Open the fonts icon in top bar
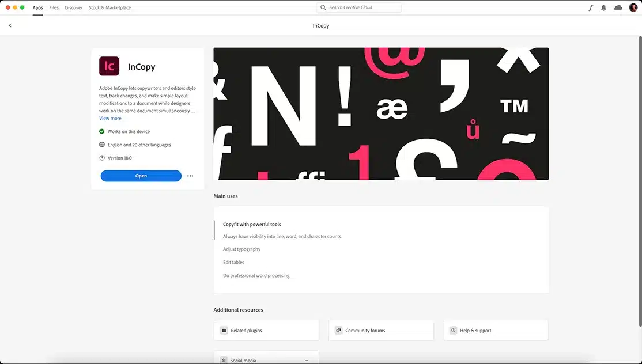This screenshot has width=642, height=364. tap(590, 7)
